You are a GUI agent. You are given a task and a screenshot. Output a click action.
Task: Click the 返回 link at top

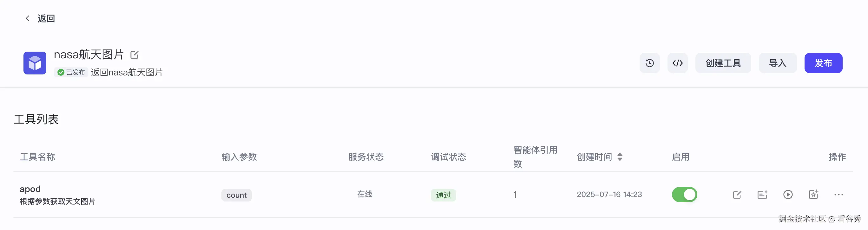(x=46, y=18)
